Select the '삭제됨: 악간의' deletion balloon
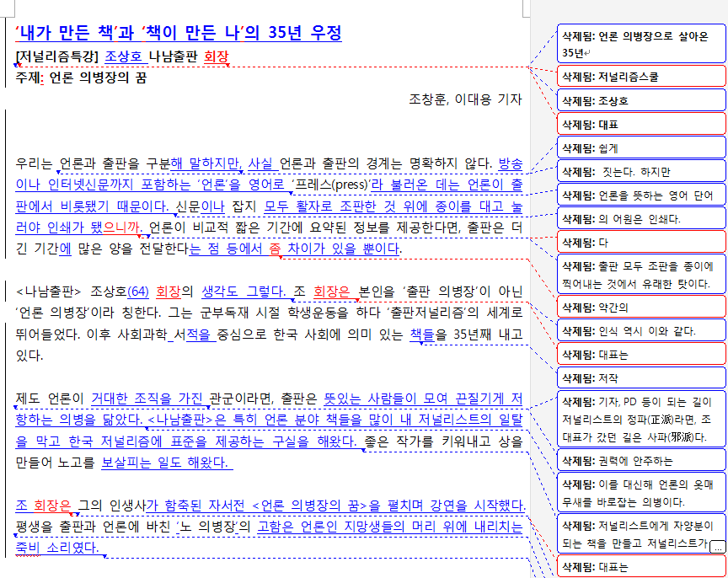Screen dimensions: 728x578 (x=639, y=307)
